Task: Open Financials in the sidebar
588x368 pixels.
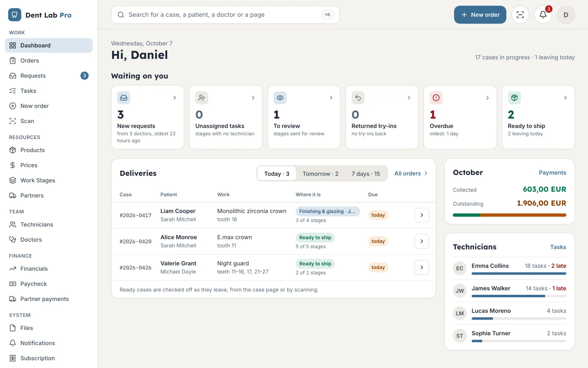Action: click(x=49, y=268)
